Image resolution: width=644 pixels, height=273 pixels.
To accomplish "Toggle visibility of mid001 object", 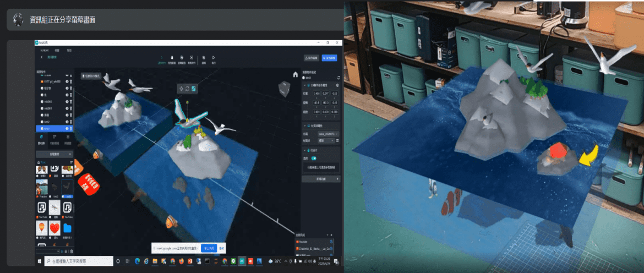I will (67, 108).
